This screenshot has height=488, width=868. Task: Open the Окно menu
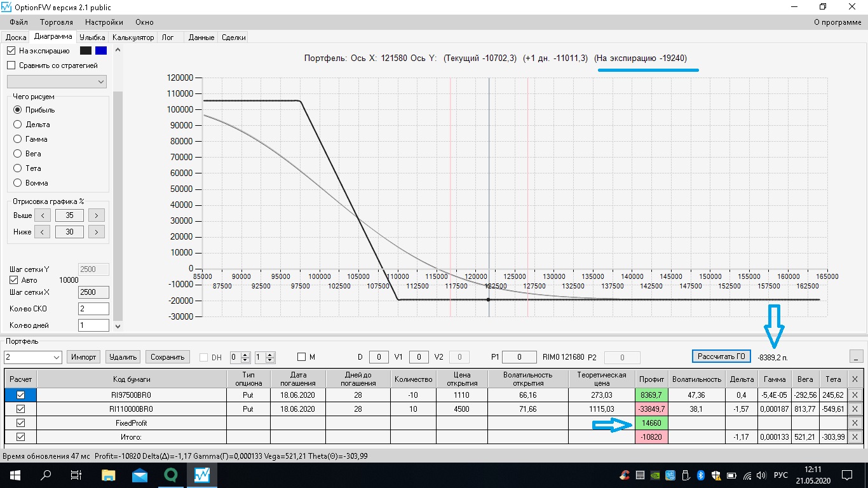[x=145, y=22]
